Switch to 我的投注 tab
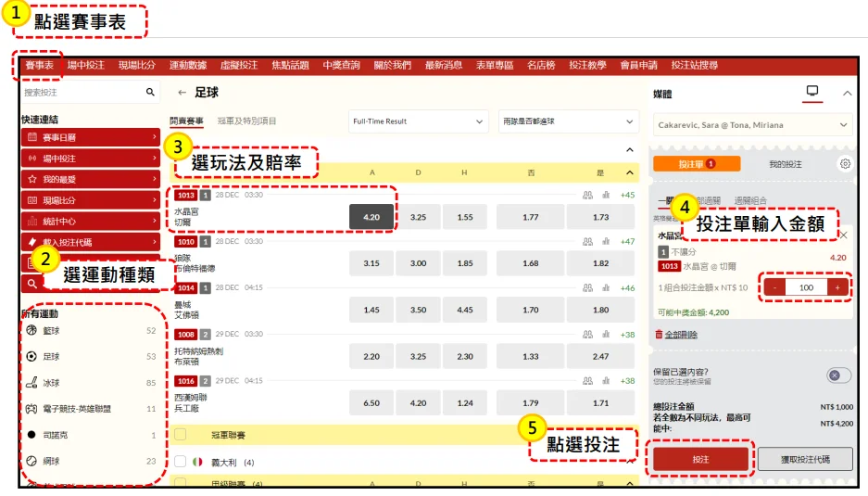Viewport: 868px width, 496px height. tap(786, 164)
